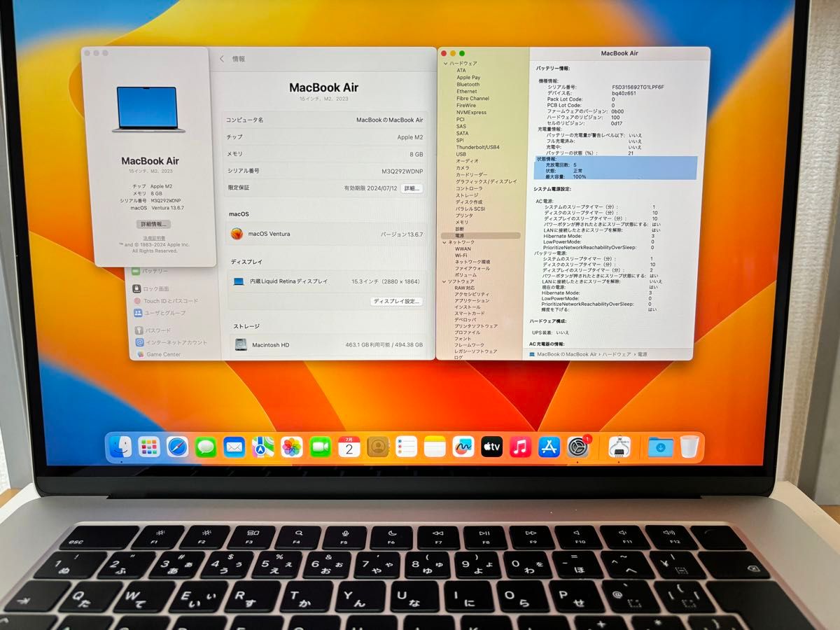This screenshot has height=630, width=840.
Task: Click the built-in Liquid Retina display icon
Action: 239,281
